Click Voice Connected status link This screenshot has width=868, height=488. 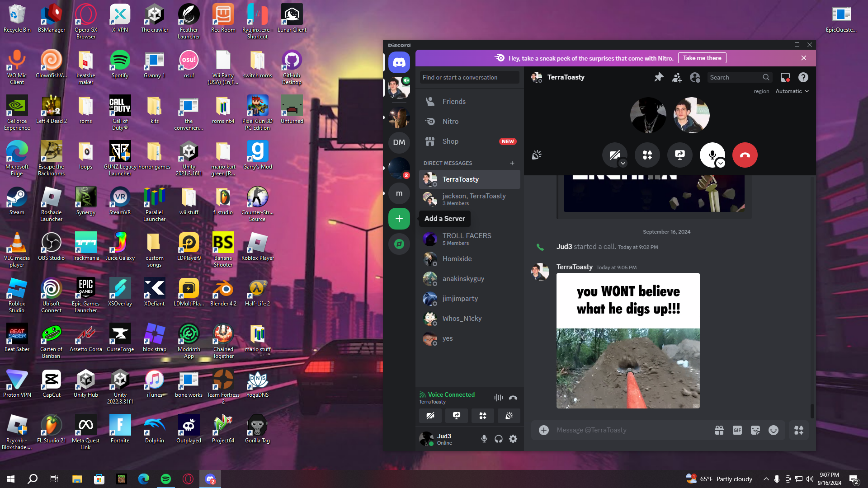click(451, 394)
